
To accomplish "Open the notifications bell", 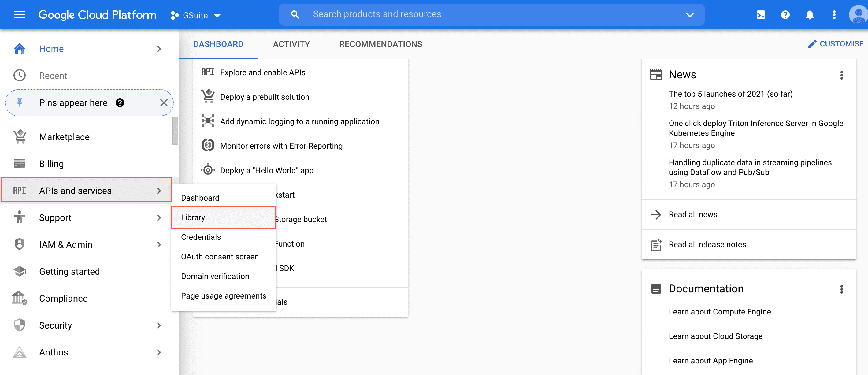I will point(810,14).
